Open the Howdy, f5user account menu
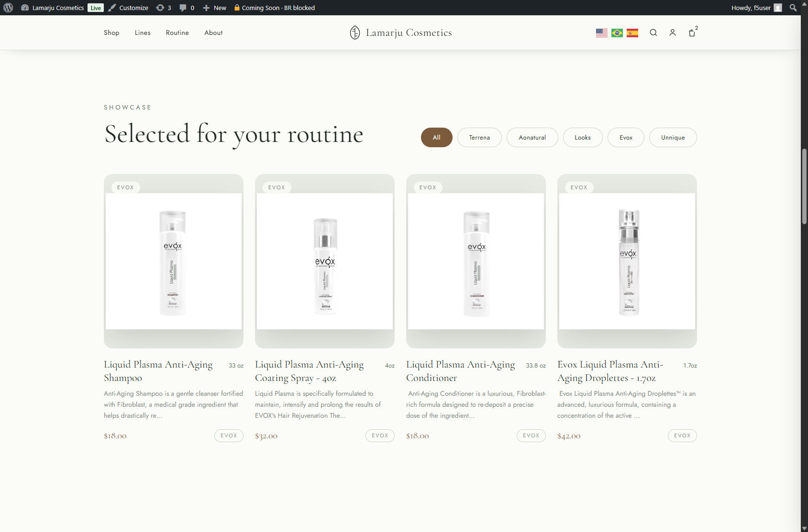Viewport: 808px width, 532px height. [751, 8]
